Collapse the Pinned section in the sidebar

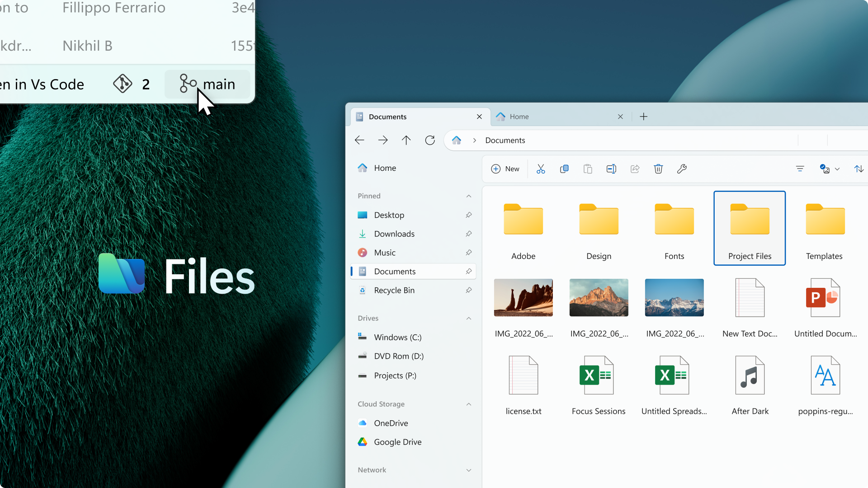pyautogui.click(x=469, y=196)
